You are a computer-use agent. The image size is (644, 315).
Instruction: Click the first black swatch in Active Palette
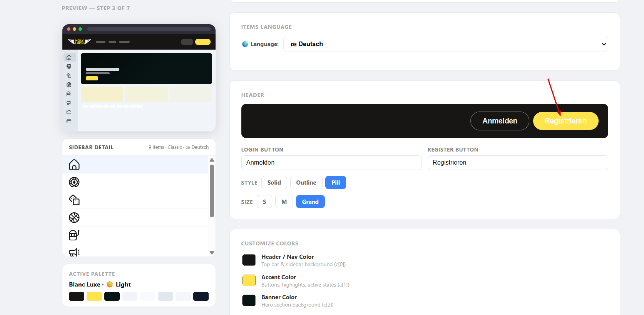pos(77,296)
